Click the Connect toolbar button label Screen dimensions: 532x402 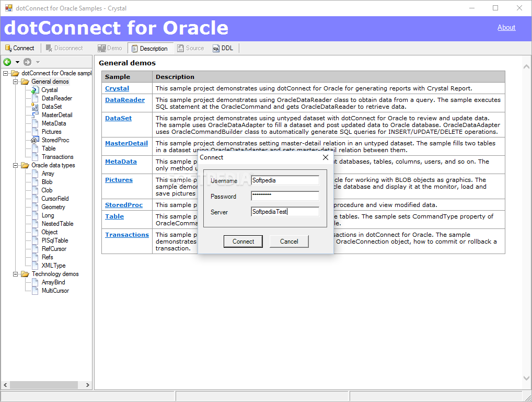tap(24, 48)
